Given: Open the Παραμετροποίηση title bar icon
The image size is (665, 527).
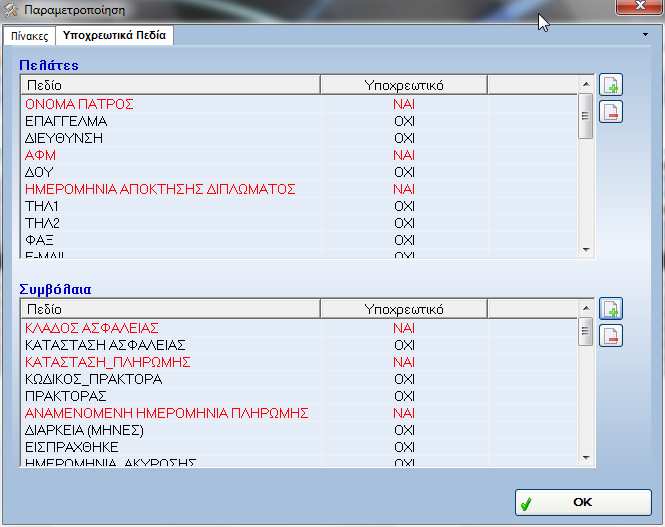Looking at the screenshot, I should [11, 10].
